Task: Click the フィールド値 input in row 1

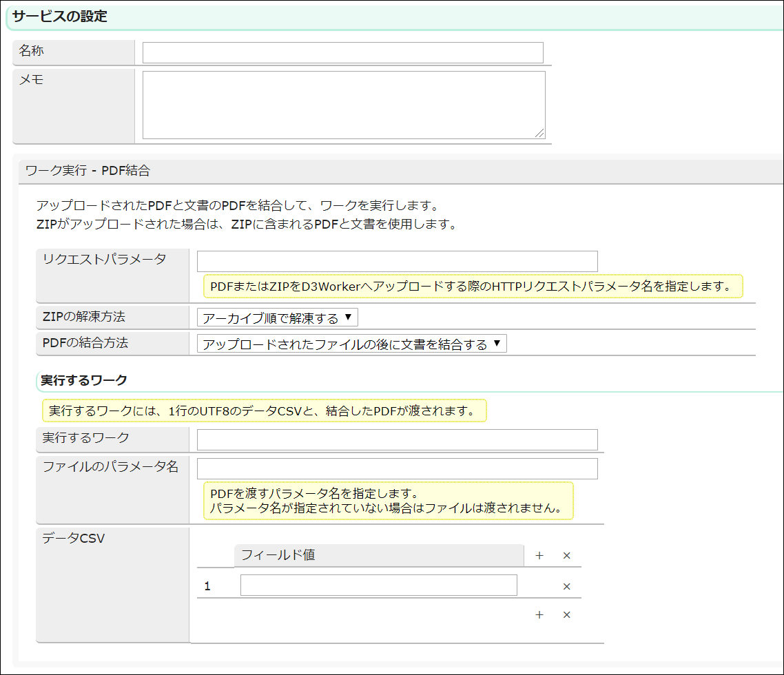Action: point(378,585)
